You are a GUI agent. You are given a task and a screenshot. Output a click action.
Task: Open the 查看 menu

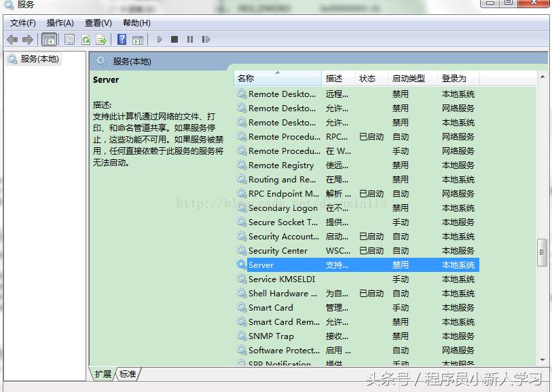pyautogui.click(x=97, y=22)
